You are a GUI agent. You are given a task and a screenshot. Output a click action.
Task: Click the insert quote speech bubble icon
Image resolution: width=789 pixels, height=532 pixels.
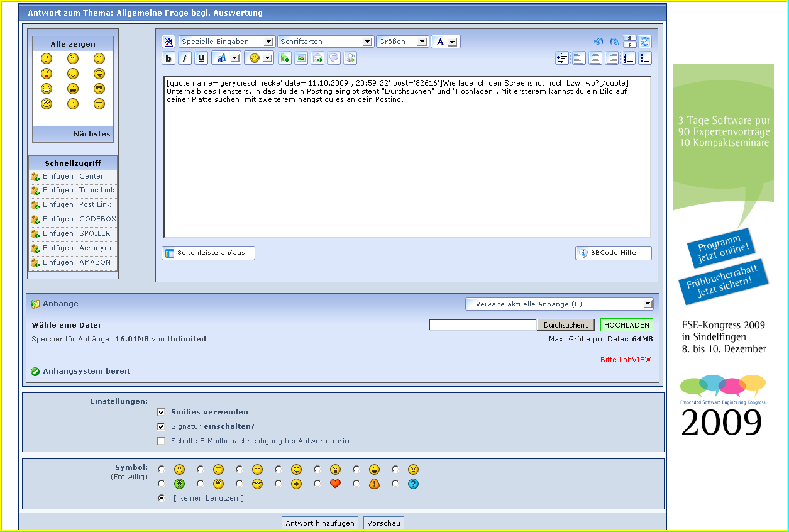334,58
